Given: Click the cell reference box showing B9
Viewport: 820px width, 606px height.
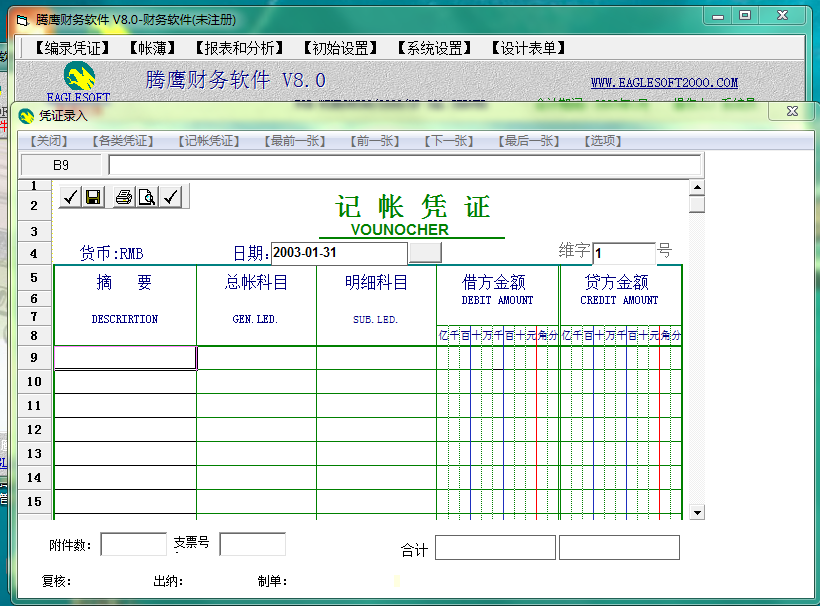Looking at the screenshot, I should pos(61,165).
